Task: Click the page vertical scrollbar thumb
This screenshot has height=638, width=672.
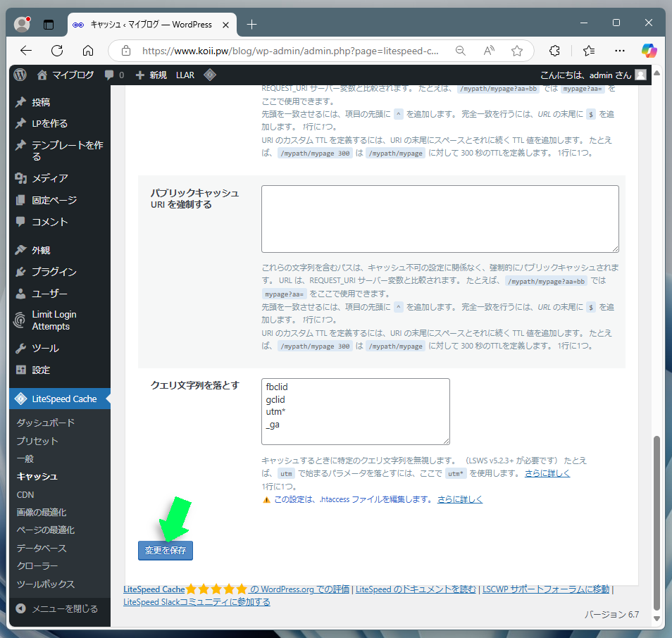Action: (657, 523)
